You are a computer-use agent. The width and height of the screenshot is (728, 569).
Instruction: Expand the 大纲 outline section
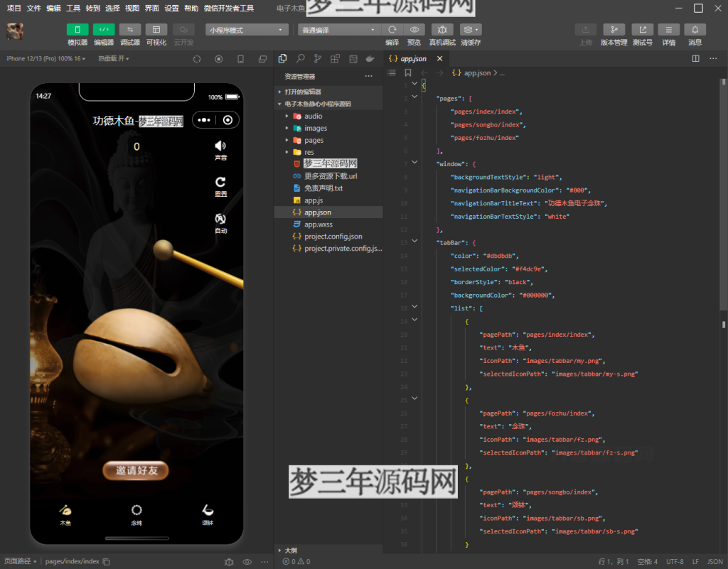pyautogui.click(x=291, y=550)
